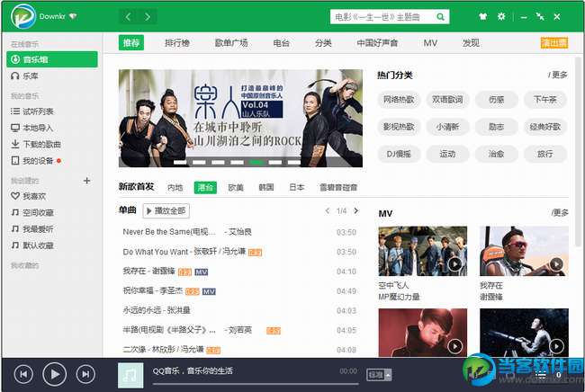This screenshot has width=585, height=392.
Task: Open 音乐馆 in sidebar
Action: (x=52, y=59)
